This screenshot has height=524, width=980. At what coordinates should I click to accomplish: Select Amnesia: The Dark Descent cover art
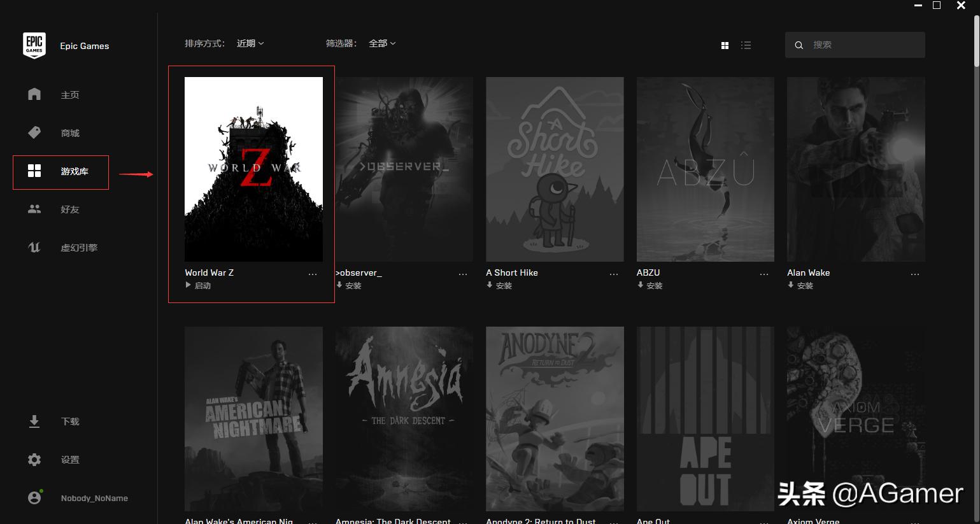[404, 419]
